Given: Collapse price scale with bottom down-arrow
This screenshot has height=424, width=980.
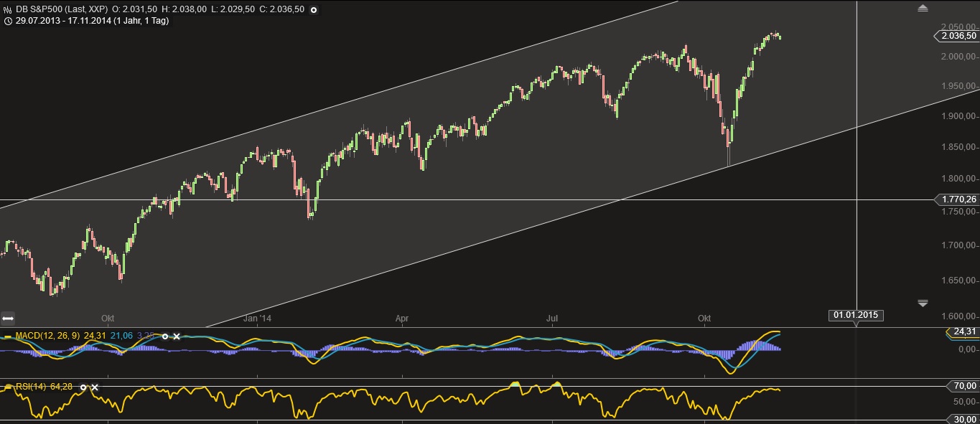Looking at the screenshot, I should [923, 303].
